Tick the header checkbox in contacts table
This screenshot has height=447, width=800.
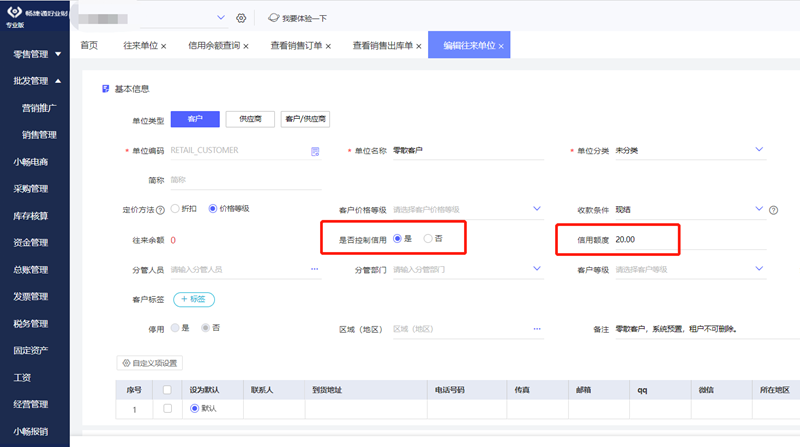tap(167, 390)
